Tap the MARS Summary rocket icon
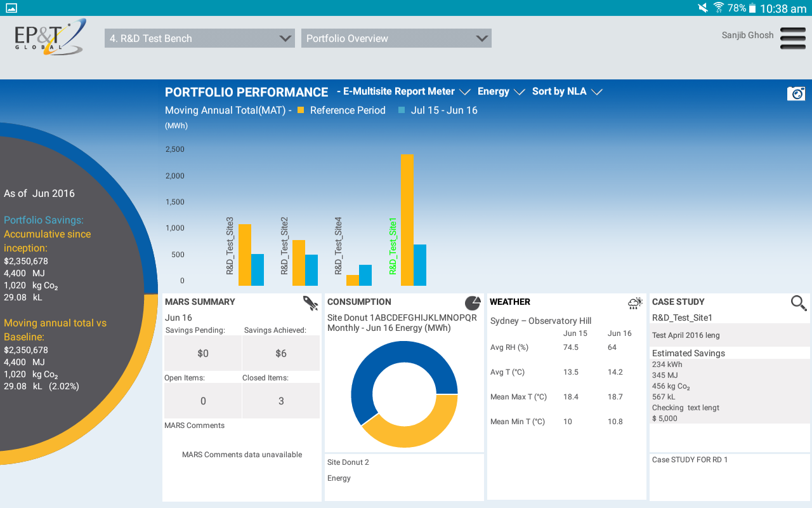Image resolution: width=812 pixels, height=508 pixels. point(310,303)
